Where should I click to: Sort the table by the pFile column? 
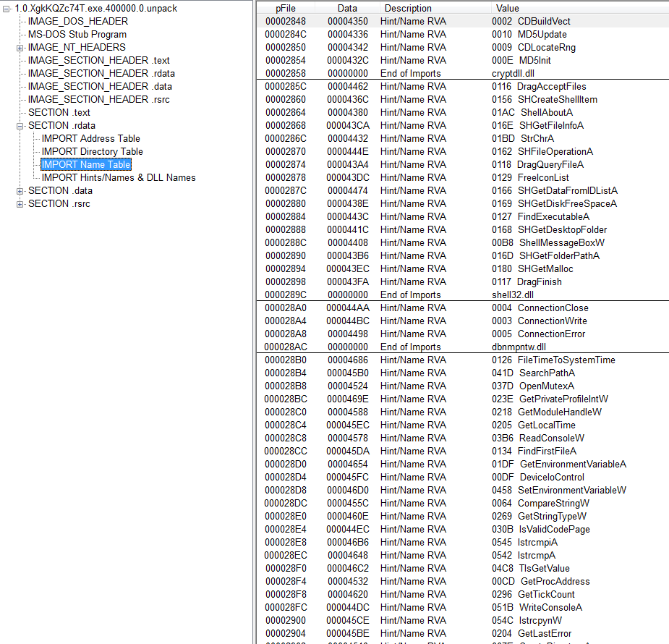285,7
